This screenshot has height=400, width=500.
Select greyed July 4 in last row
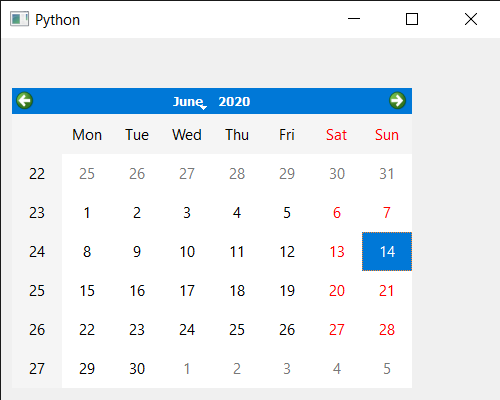[x=337, y=369]
